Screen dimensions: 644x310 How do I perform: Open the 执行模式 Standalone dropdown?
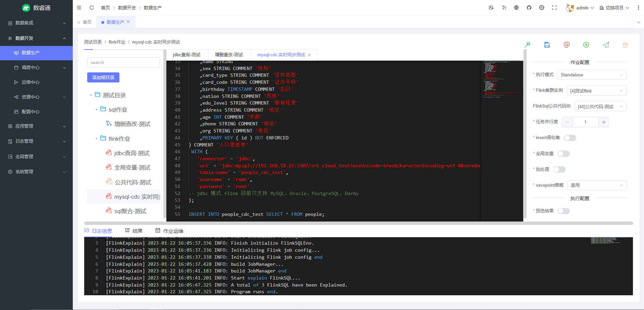pos(592,75)
